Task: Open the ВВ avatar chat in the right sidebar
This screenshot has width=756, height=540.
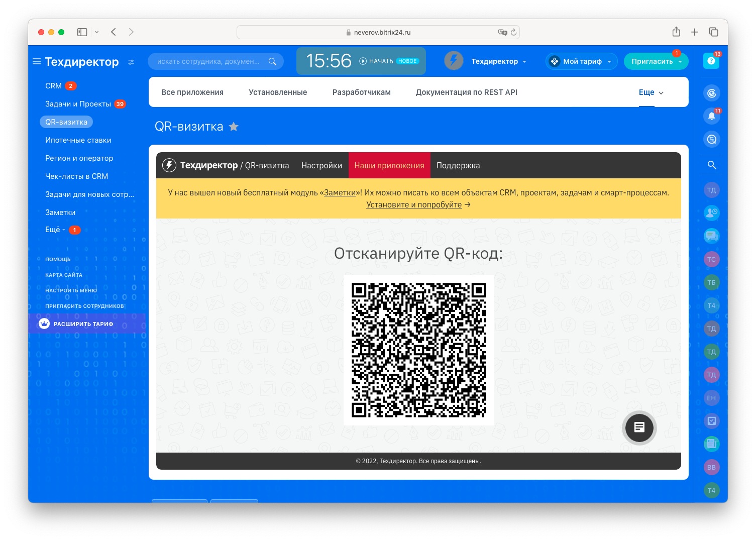Action: [x=711, y=467]
